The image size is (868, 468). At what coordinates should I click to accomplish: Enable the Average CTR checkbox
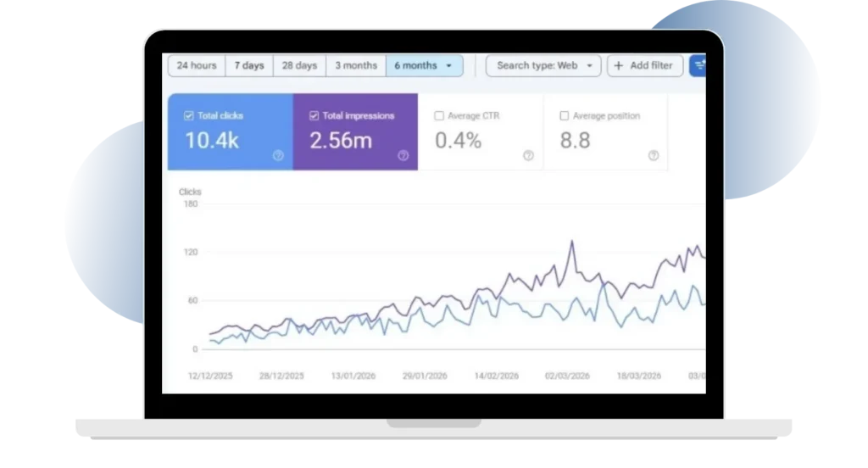pos(439,116)
